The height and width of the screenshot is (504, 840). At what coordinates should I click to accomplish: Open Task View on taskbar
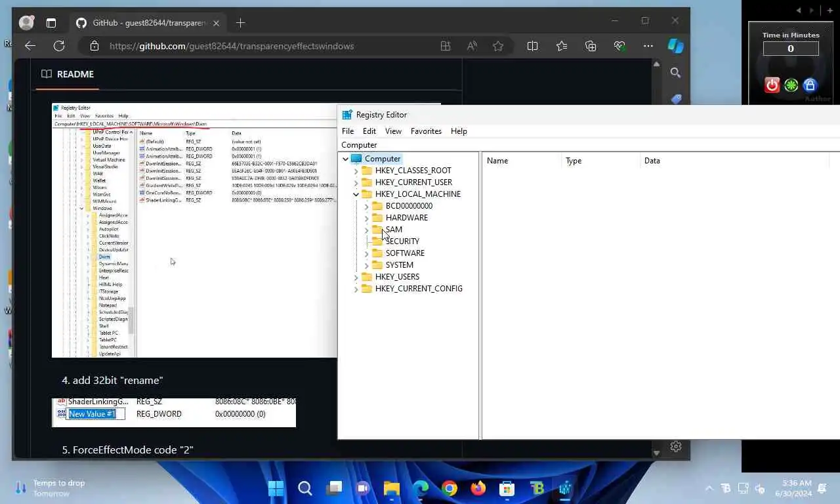334,488
